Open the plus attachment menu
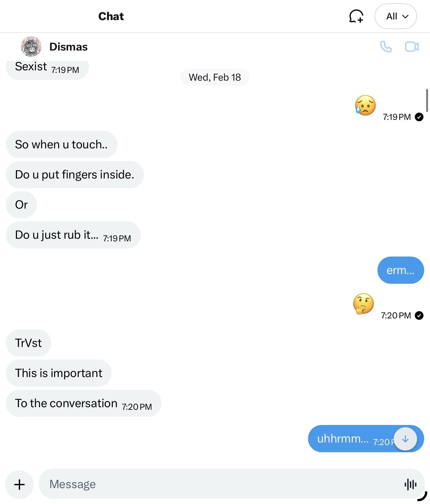Image resolution: width=430 pixels, height=504 pixels. click(x=19, y=485)
